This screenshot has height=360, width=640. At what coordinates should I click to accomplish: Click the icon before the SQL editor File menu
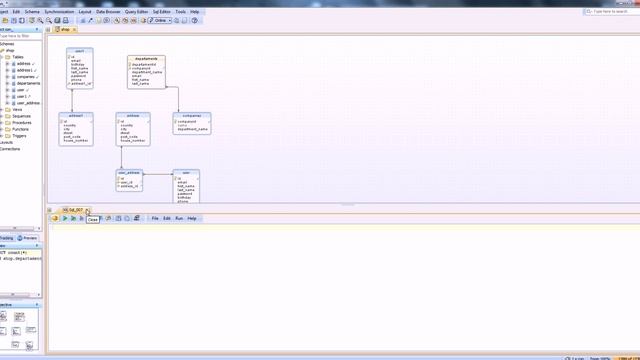(x=137, y=218)
